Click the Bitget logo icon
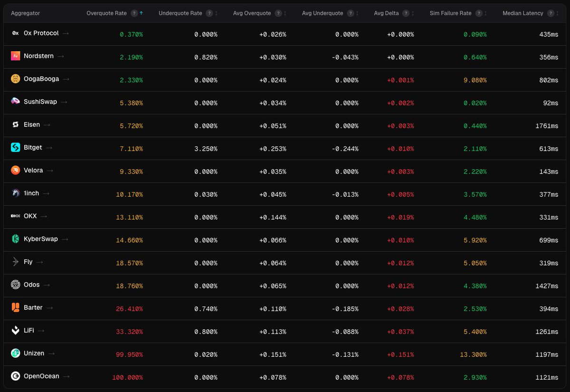The height and width of the screenshot is (392, 570). [x=15, y=148]
